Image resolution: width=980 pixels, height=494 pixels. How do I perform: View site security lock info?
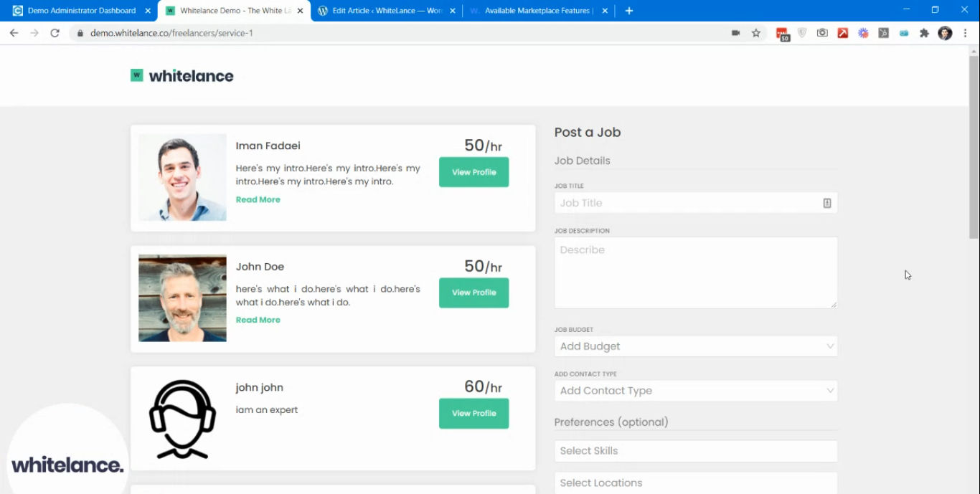(80, 33)
